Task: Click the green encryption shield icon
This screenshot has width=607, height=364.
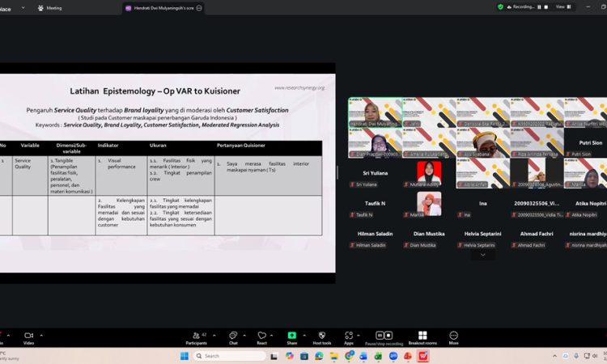Action: (500, 6)
